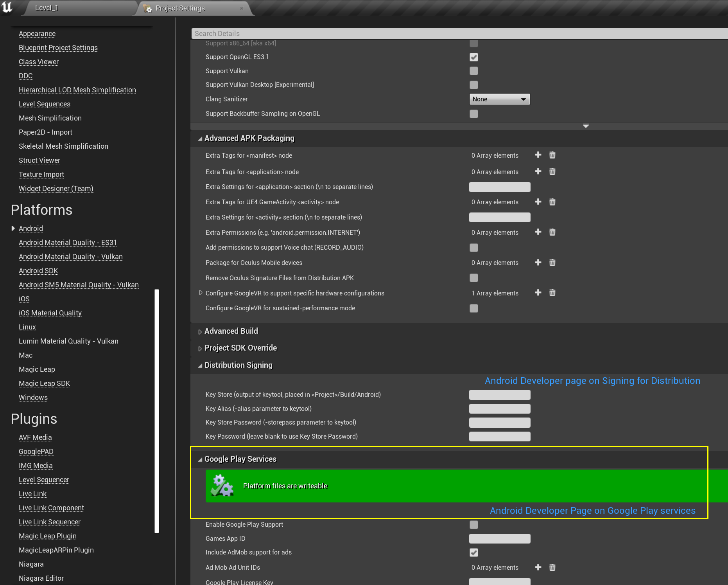This screenshot has width=728, height=585.
Task: Open Magic Leap SDK settings
Action: [45, 383]
